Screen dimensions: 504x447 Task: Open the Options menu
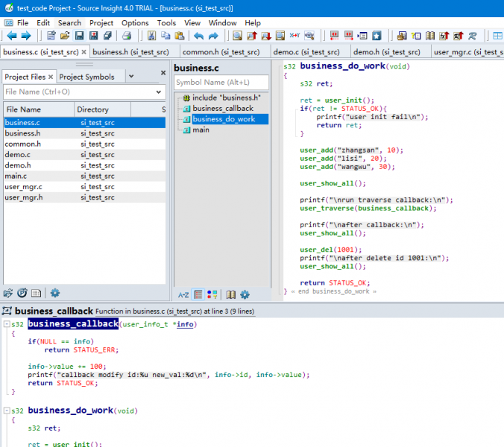[135, 23]
